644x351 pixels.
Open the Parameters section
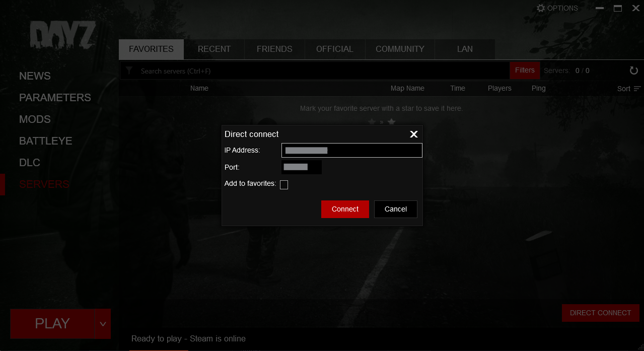click(x=55, y=98)
